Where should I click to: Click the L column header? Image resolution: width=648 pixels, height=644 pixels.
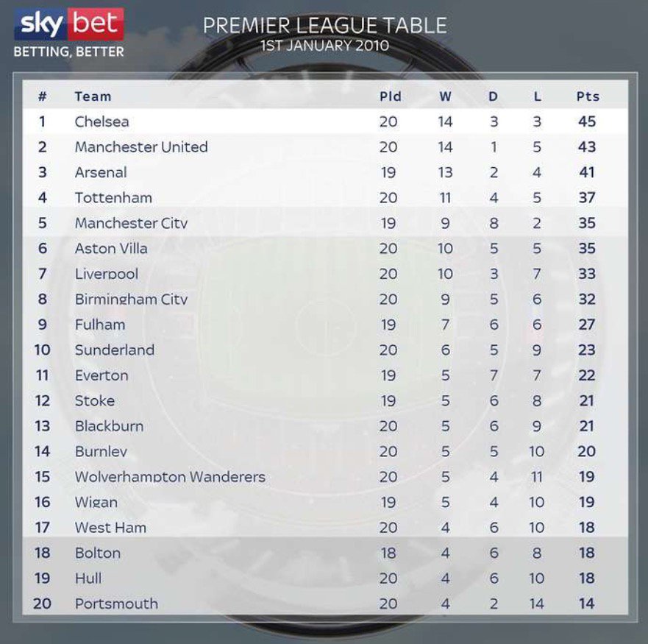[x=537, y=96]
